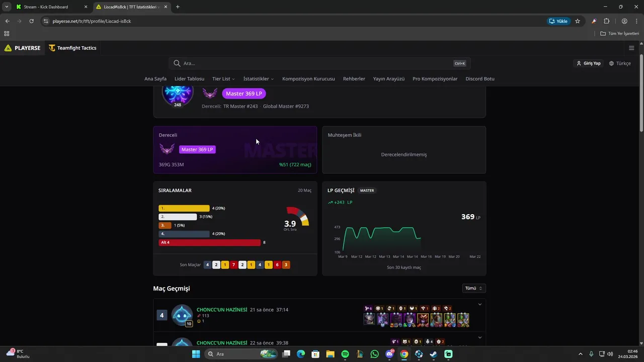This screenshot has width=644, height=362.
Task: Open Microsoft Store from the taskbar
Action: pos(315,354)
